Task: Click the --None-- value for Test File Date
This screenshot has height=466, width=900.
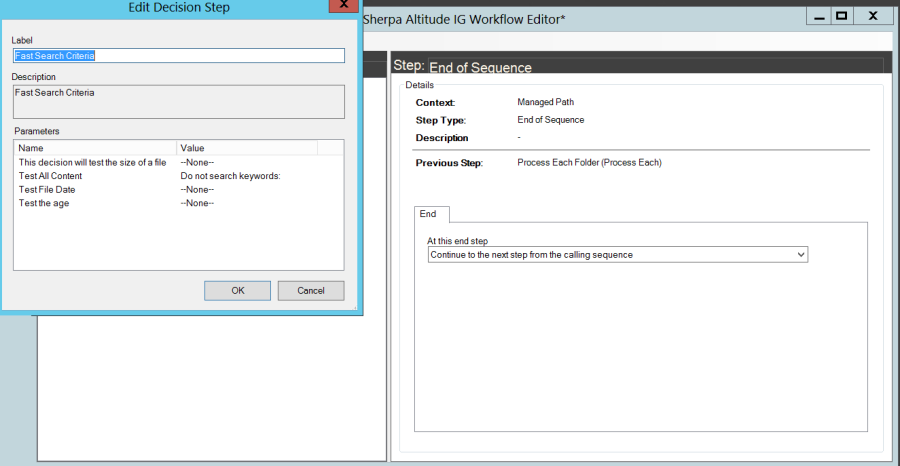Action: 197,190
